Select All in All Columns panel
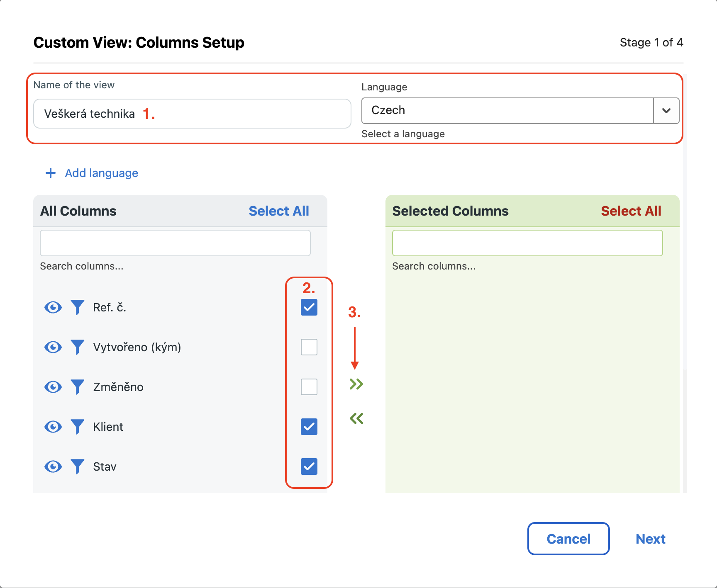 279,211
